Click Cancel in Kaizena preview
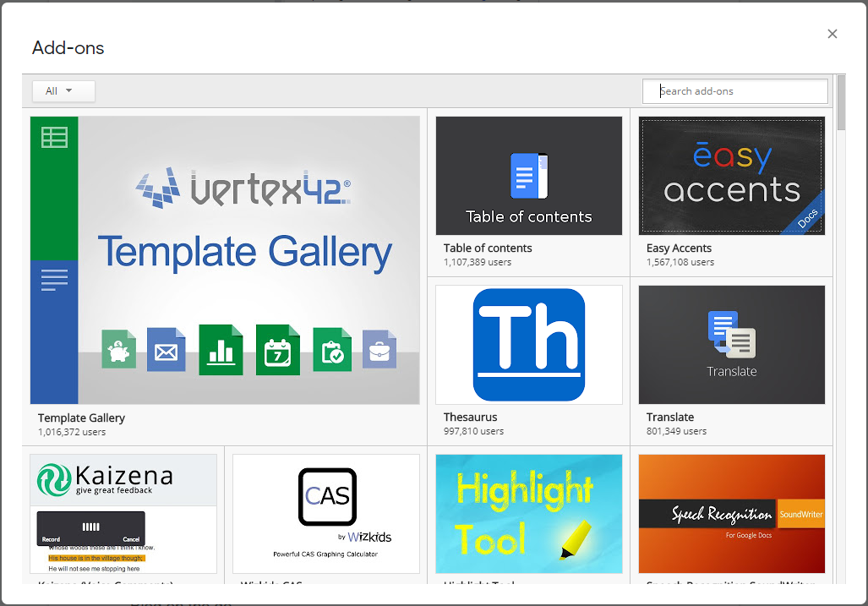The height and width of the screenshot is (606, 868). click(131, 539)
